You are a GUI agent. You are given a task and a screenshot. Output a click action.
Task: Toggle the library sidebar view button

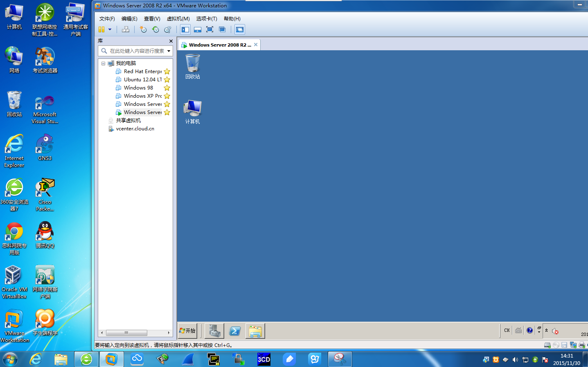(x=185, y=29)
